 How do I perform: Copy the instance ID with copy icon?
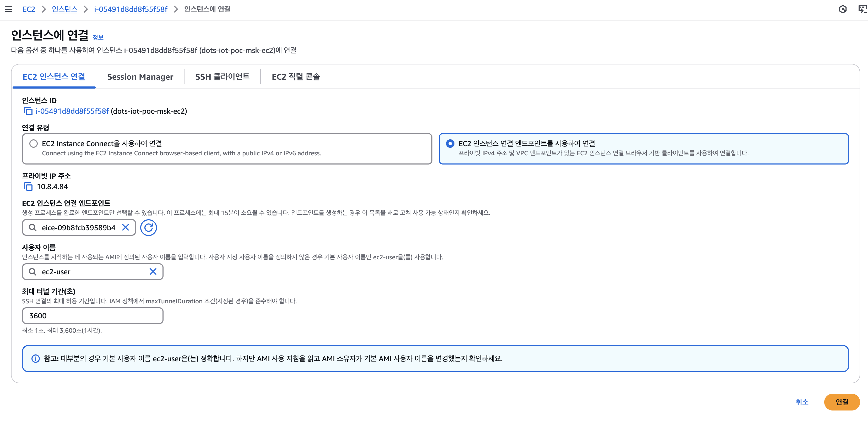pos(28,111)
